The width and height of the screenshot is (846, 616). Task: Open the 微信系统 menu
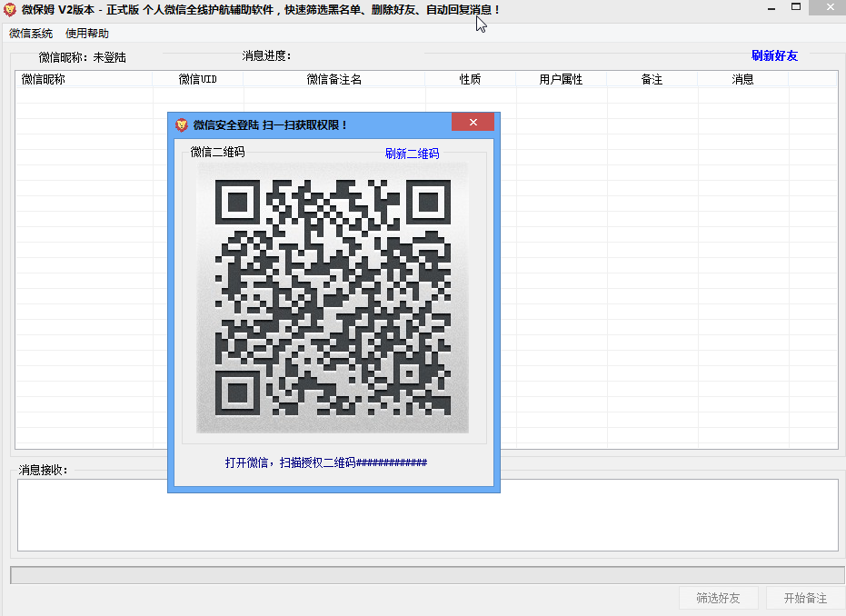coord(31,34)
